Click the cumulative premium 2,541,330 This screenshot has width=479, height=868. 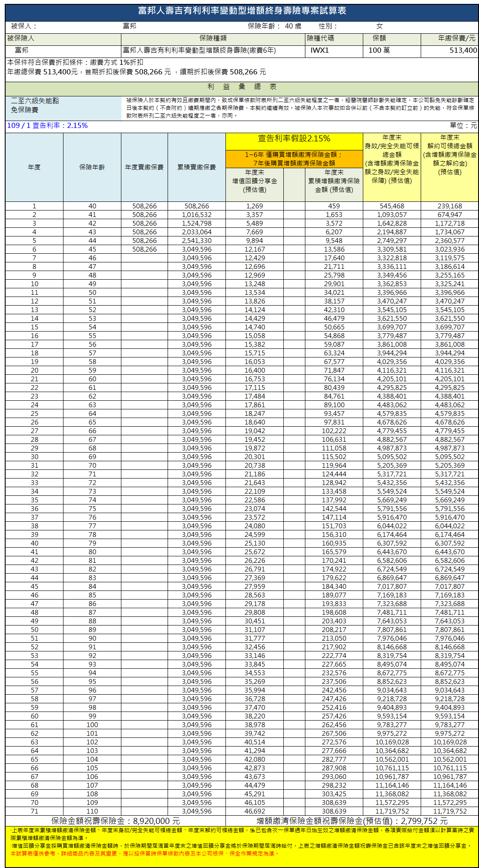[197, 241]
